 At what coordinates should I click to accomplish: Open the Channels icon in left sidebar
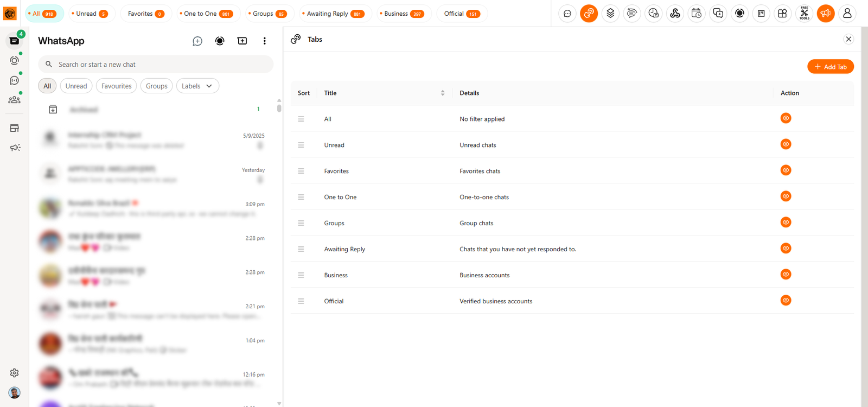(x=15, y=80)
